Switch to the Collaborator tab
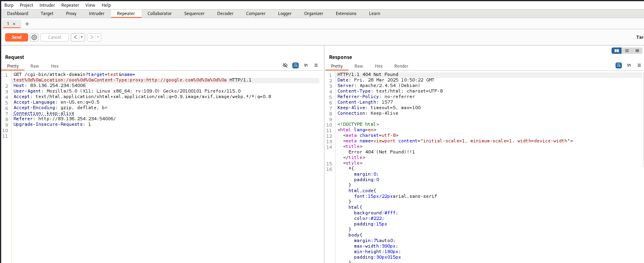 click(159, 13)
